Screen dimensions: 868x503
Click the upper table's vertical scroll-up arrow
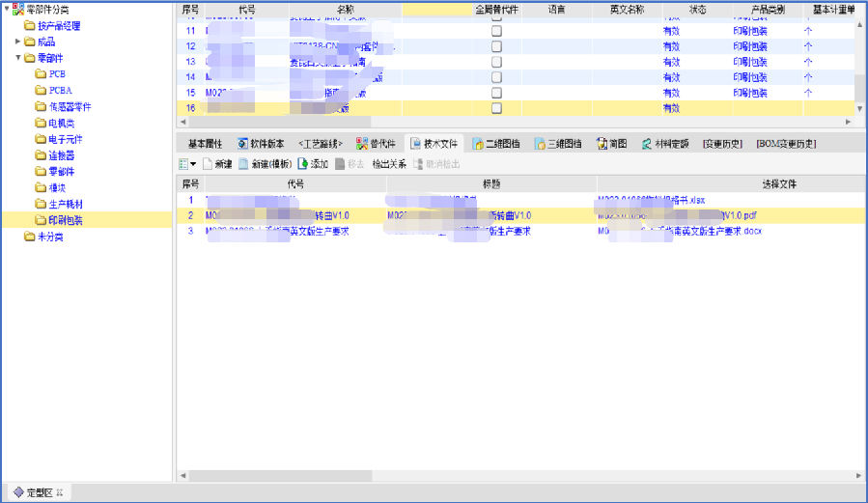click(859, 24)
